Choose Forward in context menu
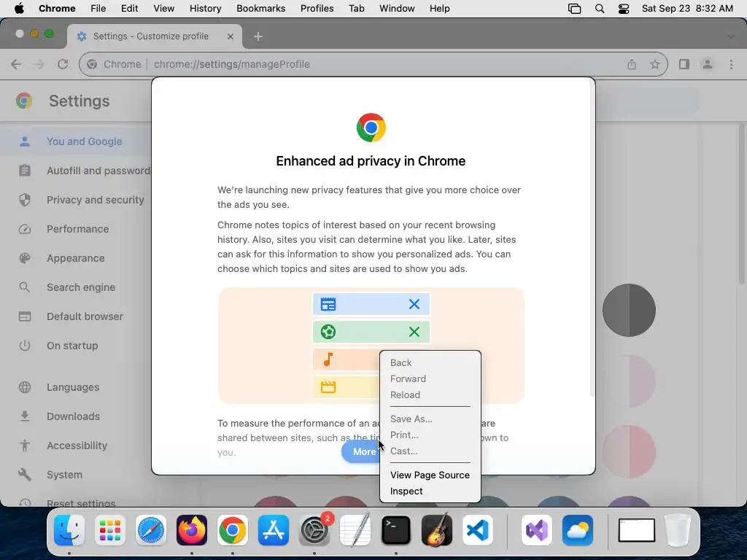 pyautogui.click(x=408, y=379)
